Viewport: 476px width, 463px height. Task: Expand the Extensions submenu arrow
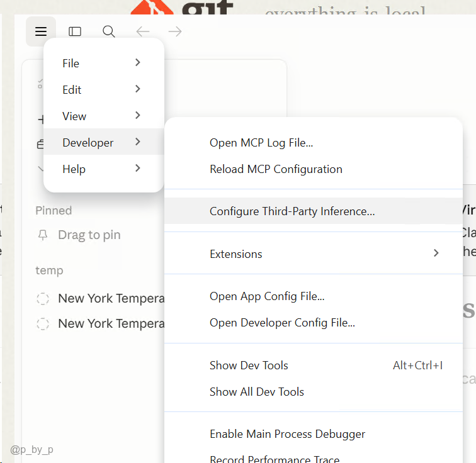click(436, 253)
